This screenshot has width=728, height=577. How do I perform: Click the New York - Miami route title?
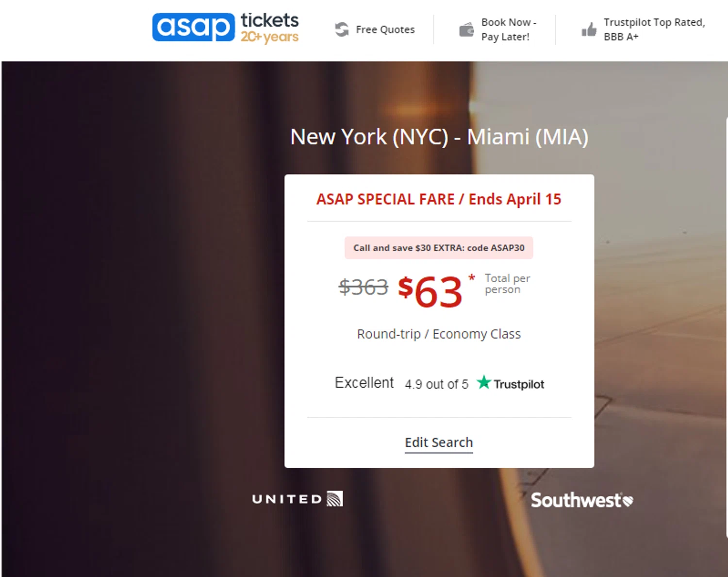(x=439, y=137)
